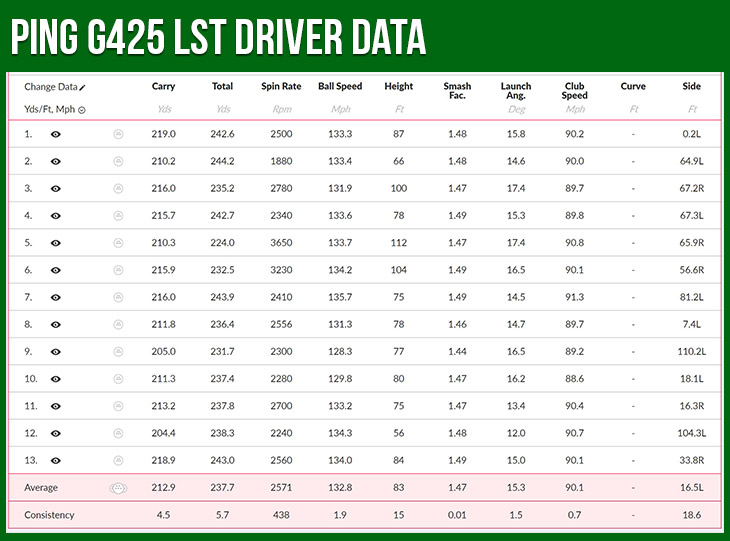Click the golf ball icon in row 6
Viewport: 730px width, 541px height.
(x=118, y=270)
